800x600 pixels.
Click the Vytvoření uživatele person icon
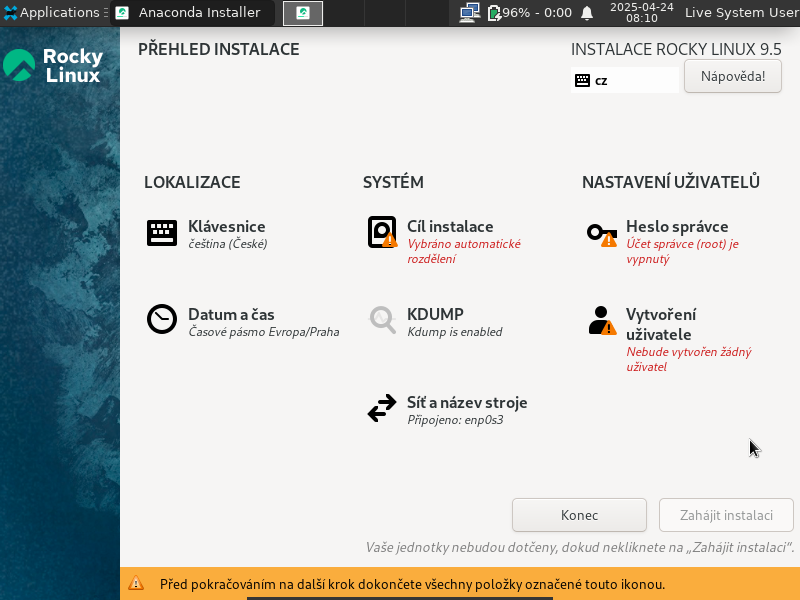pyautogui.click(x=601, y=321)
